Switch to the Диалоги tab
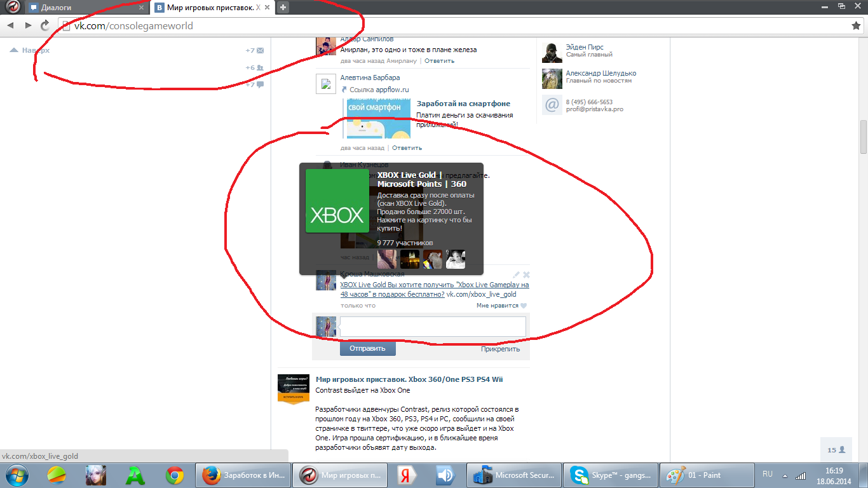Viewport: 868px width, 488px height. click(86, 8)
